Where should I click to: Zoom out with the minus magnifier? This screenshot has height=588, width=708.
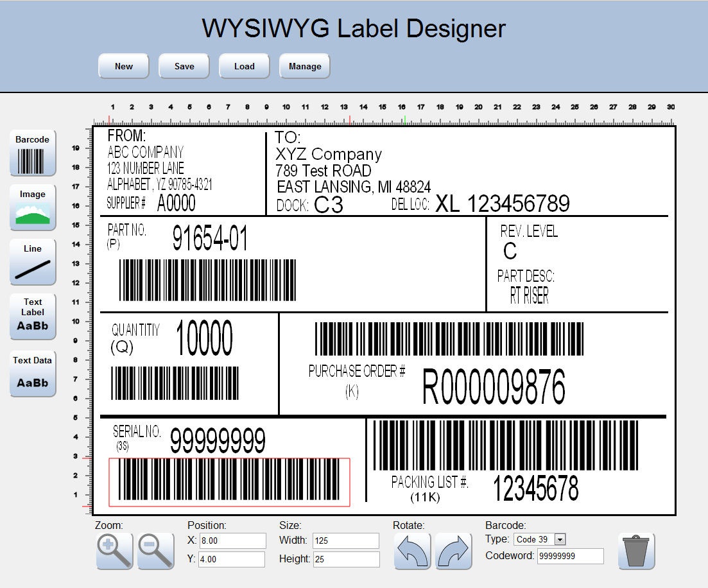pos(156,551)
